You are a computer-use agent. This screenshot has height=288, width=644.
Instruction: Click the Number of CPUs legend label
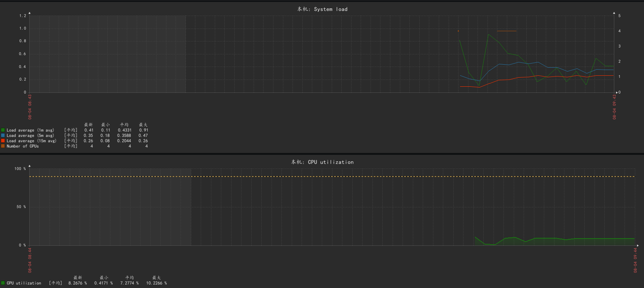(22, 146)
